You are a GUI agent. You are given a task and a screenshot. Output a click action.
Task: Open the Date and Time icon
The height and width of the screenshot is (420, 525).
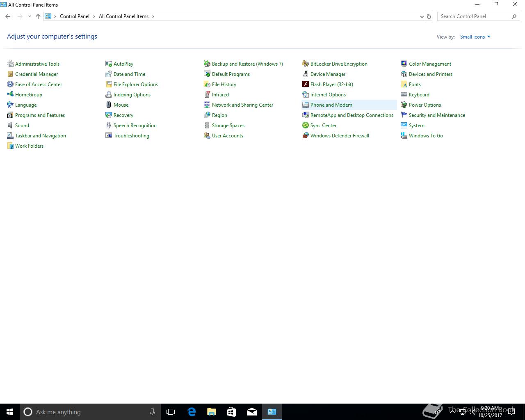point(109,74)
